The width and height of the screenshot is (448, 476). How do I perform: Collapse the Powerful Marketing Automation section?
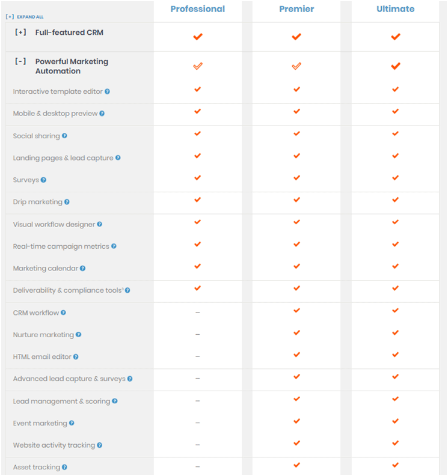20,61
